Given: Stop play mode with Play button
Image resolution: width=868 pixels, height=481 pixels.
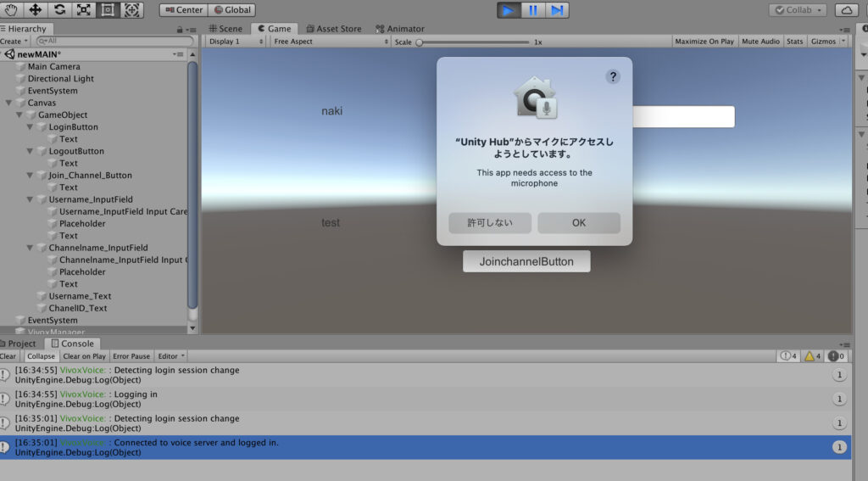Looking at the screenshot, I should (x=509, y=10).
